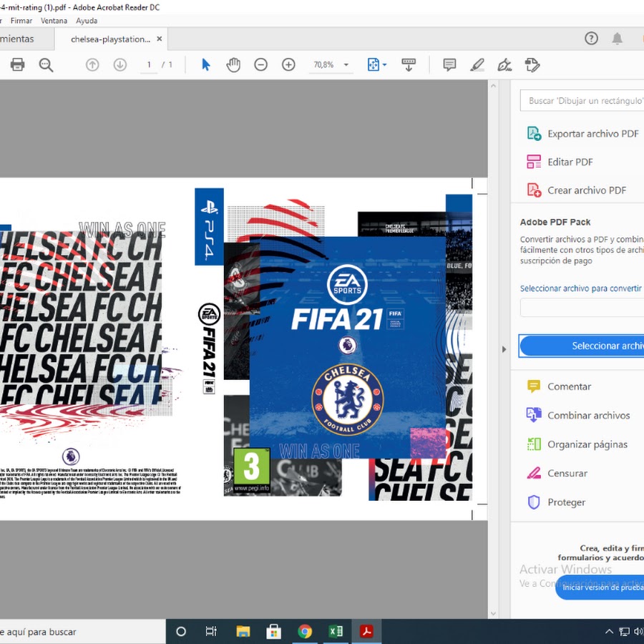This screenshot has height=644, width=644.
Task: Activate the hand pan tool
Action: (233, 65)
